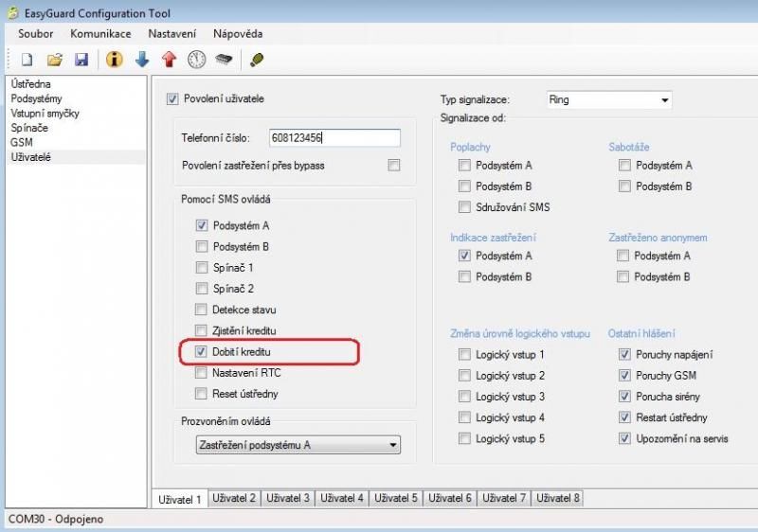The height and width of the screenshot is (532, 758).
Task: Click the open folder toolbar icon
Action: click(54, 60)
